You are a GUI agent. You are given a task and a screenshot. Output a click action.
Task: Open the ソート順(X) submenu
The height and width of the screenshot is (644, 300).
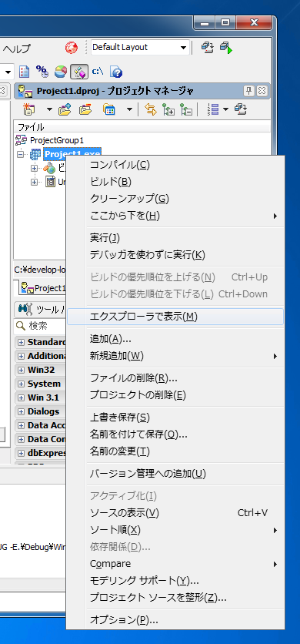tap(175, 530)
